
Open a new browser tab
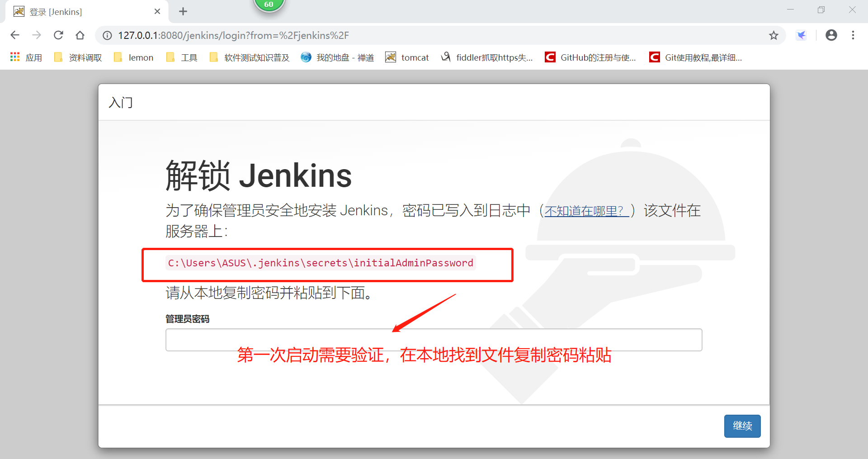tap(183, 11)
